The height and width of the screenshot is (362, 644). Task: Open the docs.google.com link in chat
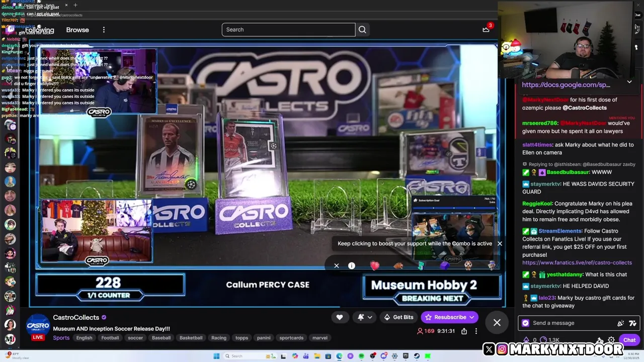pos(566,85)
